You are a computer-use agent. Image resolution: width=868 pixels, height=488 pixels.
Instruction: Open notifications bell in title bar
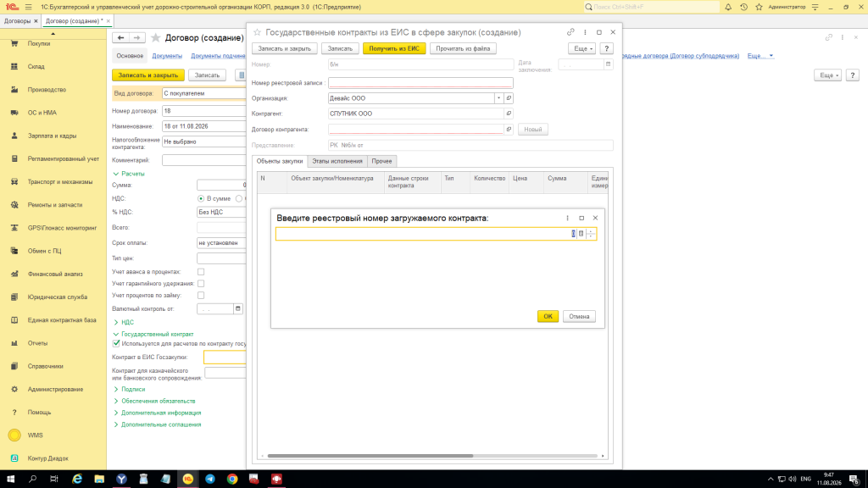tap(728, 7)
